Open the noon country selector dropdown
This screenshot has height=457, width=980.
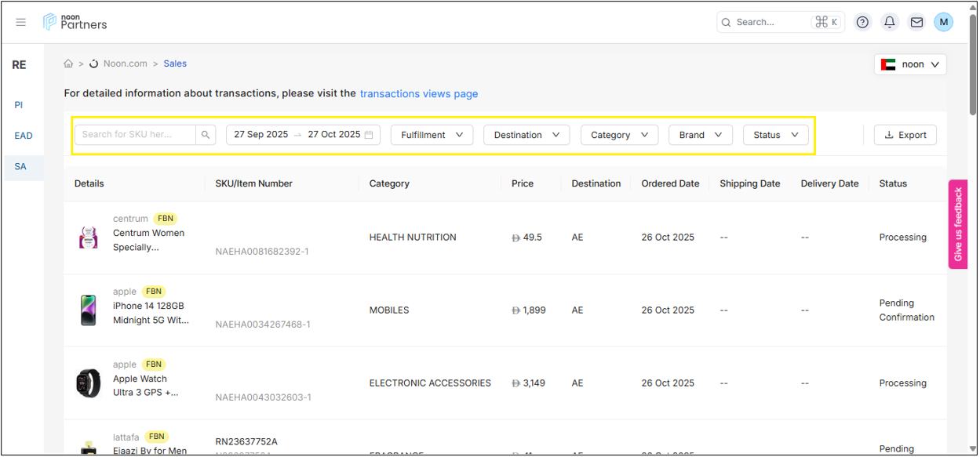click(x=910, y=64)
